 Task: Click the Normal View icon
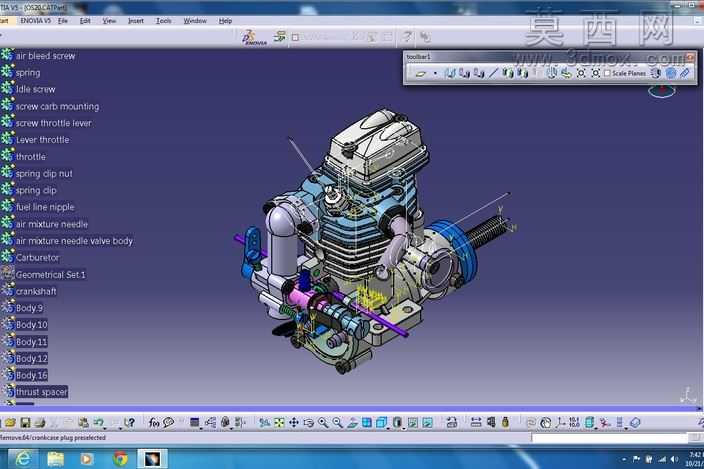tap(352, 422)
